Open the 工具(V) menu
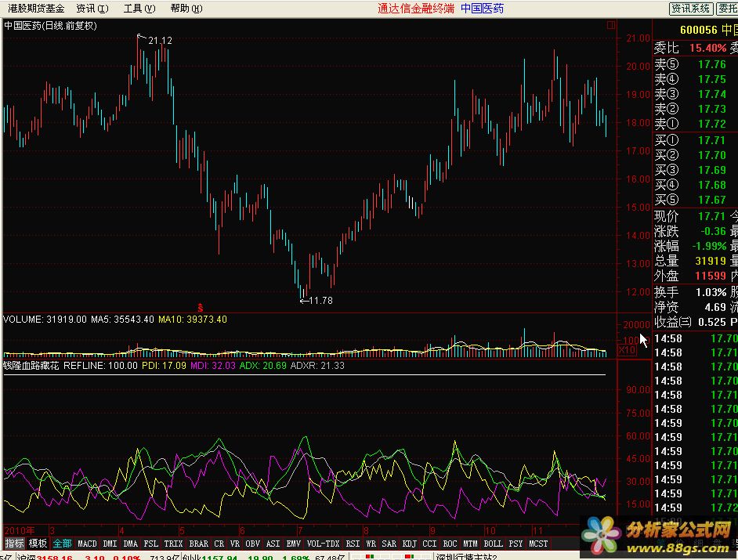Image resolution: width=738 pixels, height=560 pixels. [139, 9]
